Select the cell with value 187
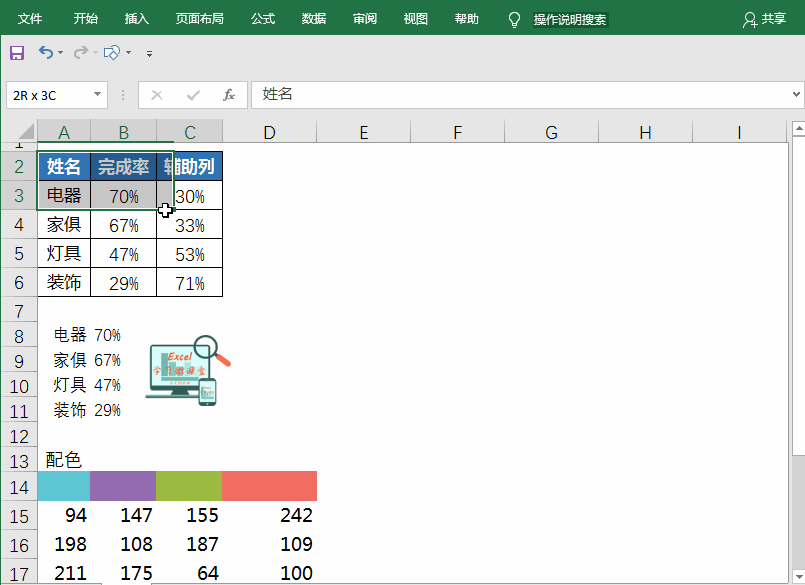This screenshot has height=585, width=805. click(189, 544)
